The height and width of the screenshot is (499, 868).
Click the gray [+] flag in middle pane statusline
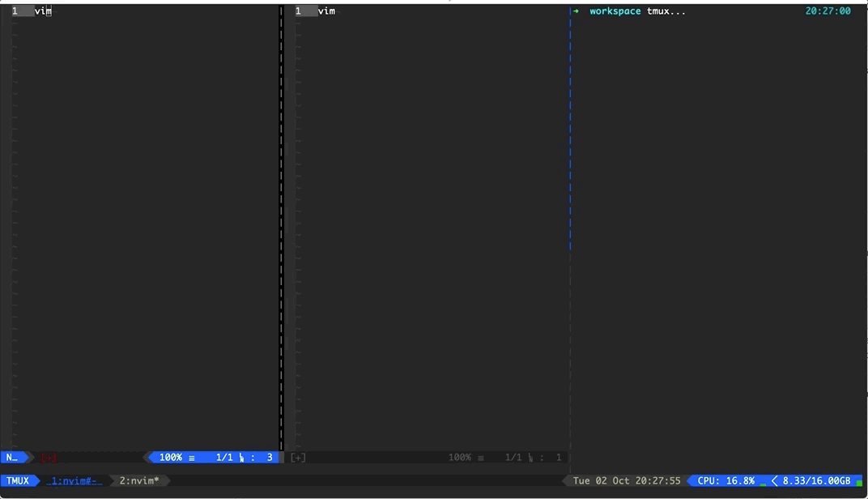pyautogui.click(x=298, y=458)
